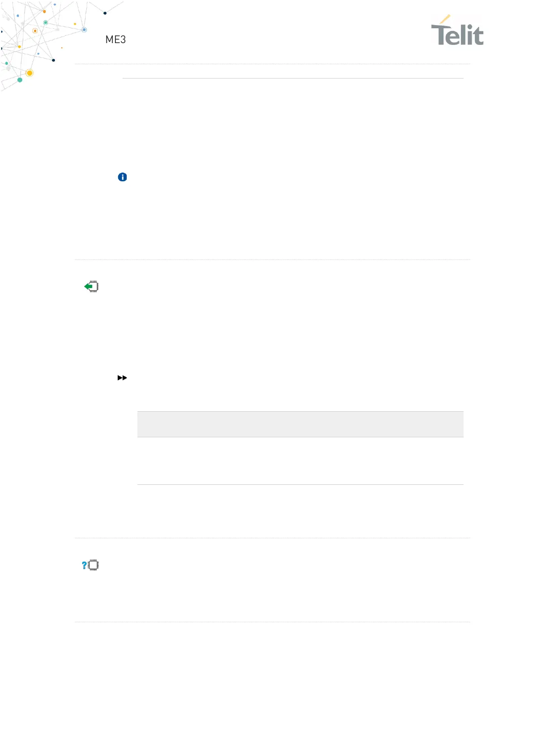
Task: Click the gray table header row
Action: tap(300, 424)
